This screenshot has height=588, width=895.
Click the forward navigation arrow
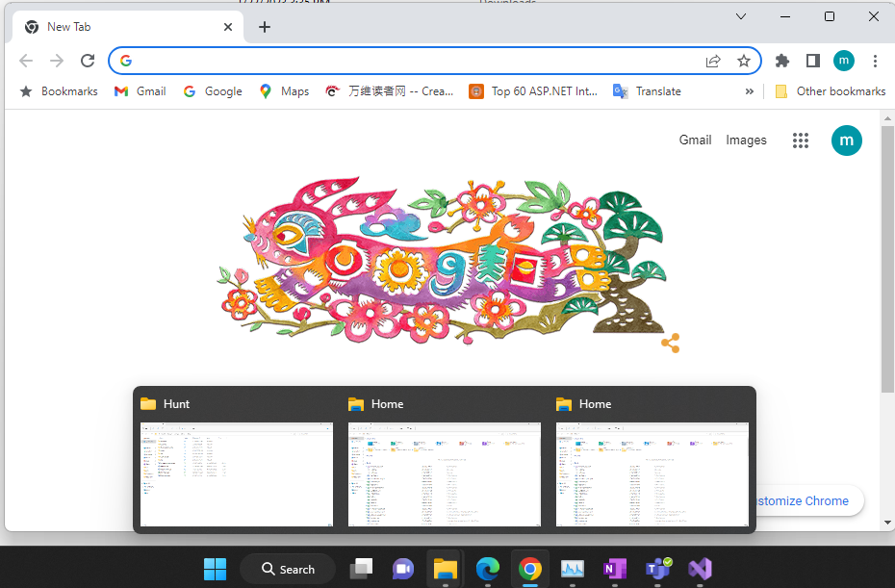(x=57, y=61)
